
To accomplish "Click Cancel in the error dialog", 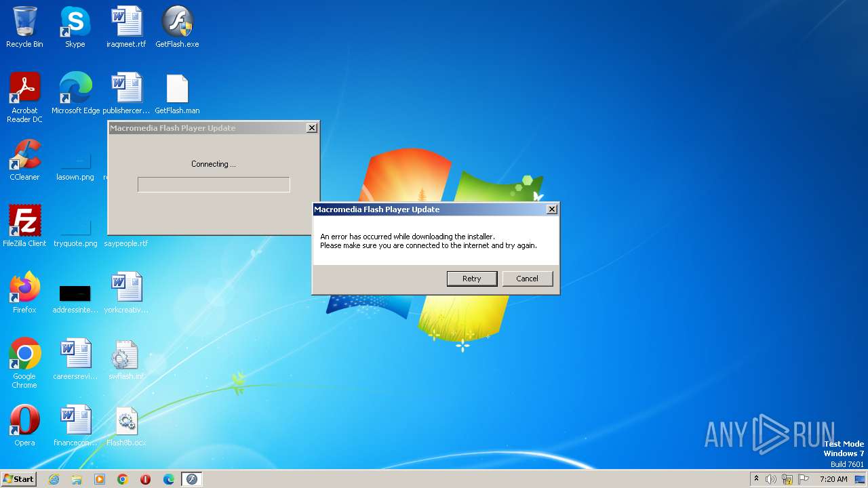I will point(527,279).
